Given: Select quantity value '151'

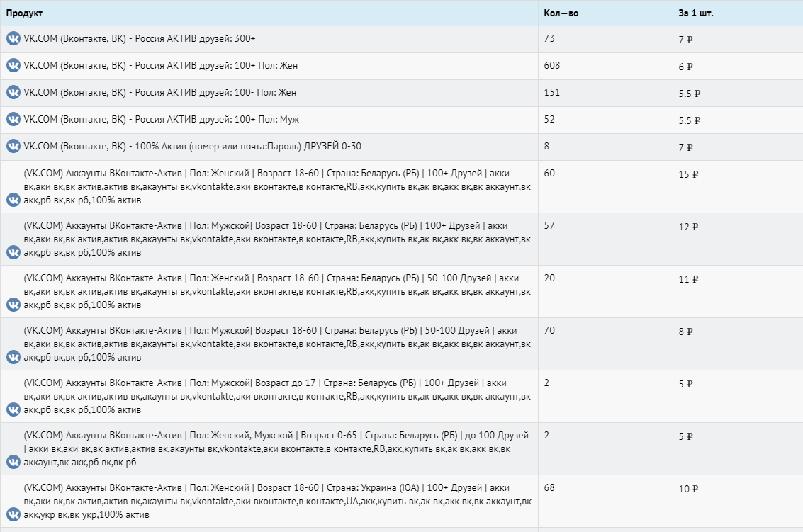Looking at the screenshot, I should [x=552, y=92].
